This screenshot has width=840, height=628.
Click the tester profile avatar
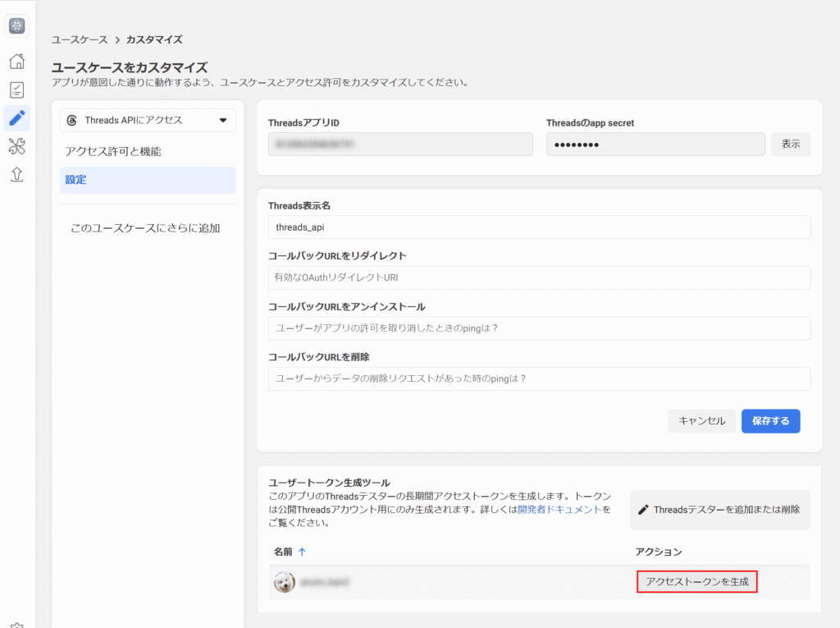click(x=285, y=582)
